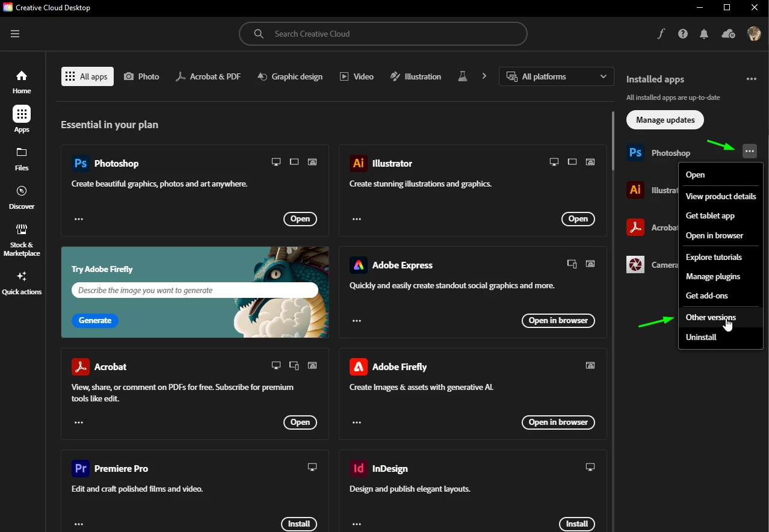Open the notifications bell icon
The height and width of the screenshot is (532, 769).
704,34
